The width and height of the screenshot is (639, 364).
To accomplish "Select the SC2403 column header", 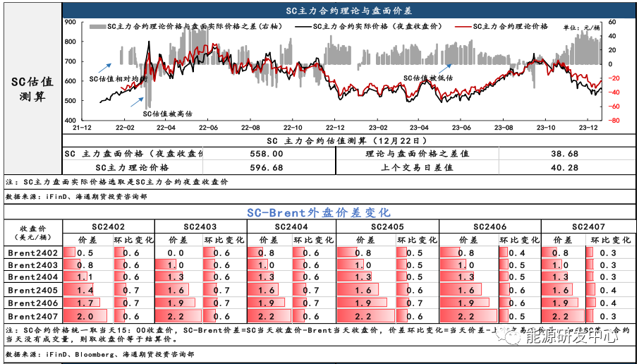I will coord(200,226).
